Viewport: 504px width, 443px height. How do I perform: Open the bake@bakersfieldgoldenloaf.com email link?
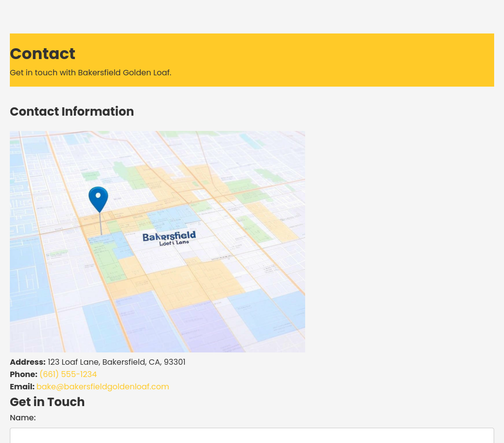102,387
